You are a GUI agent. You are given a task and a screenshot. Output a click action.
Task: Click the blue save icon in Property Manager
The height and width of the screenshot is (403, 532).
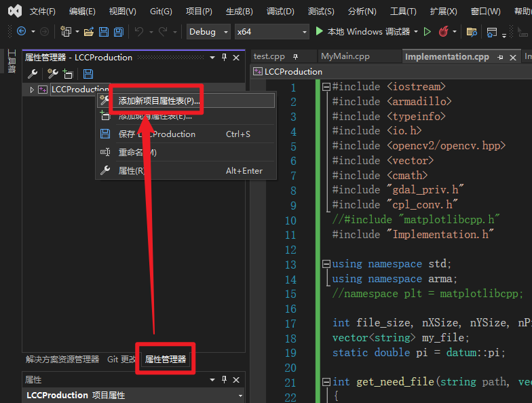pyautogui.click(x=88, y=73)
